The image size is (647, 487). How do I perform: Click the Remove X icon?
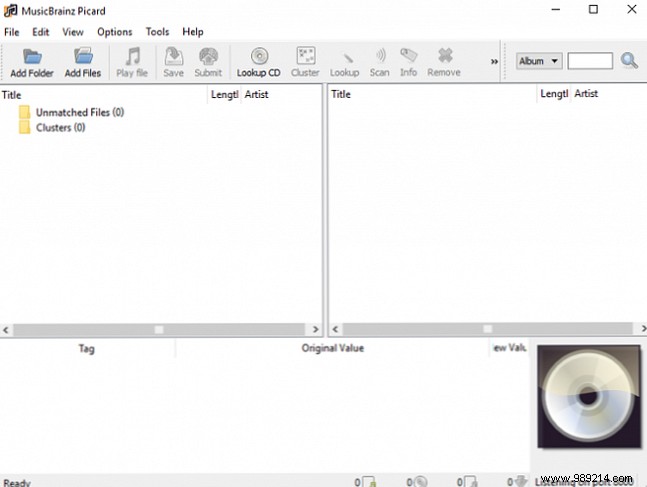pos(444,57)
